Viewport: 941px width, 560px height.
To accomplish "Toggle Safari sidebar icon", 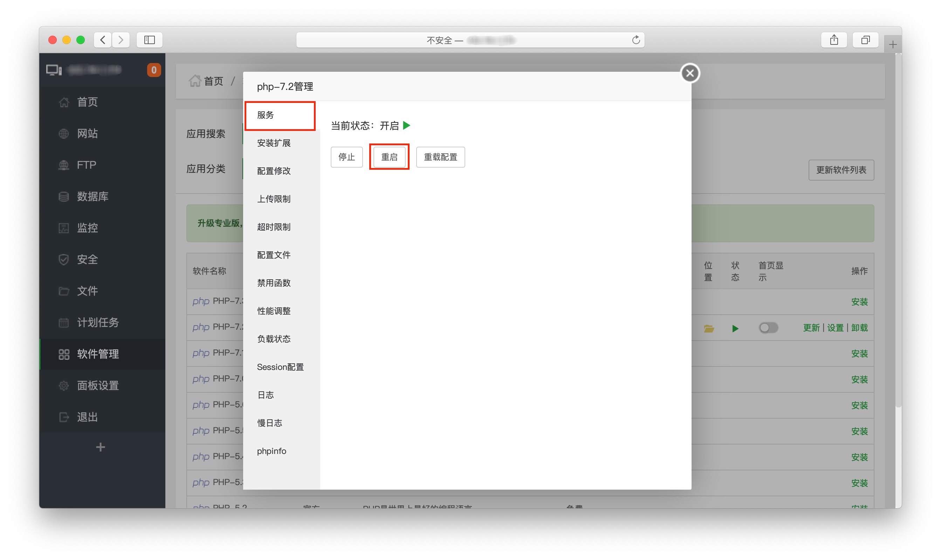I will click(x=150, y=40).
